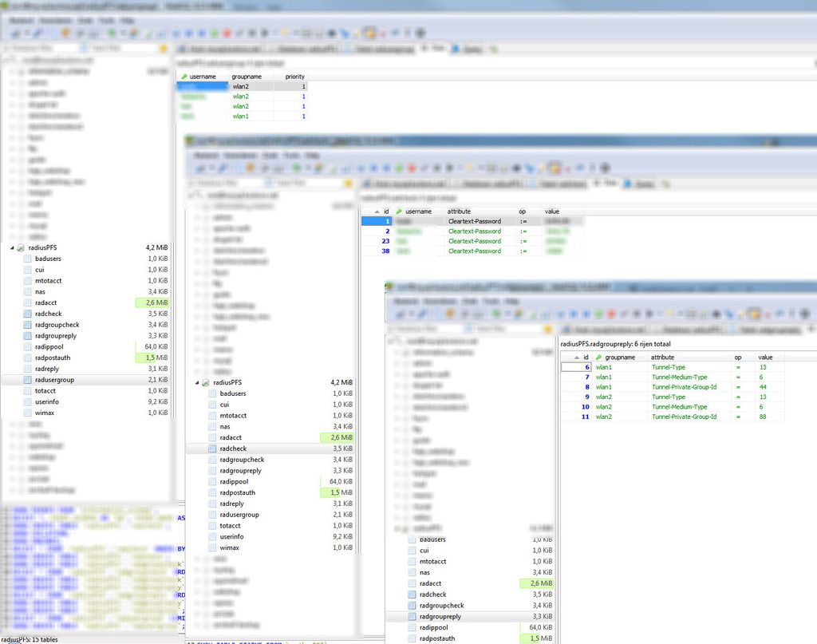
Task: Click the nas table icon in the frontmost window
Action: pyautogui.click(x=412, y=572)
